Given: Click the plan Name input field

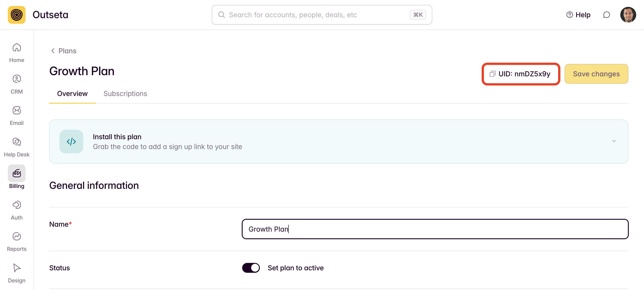Looking at the screenshot, I should [435, 229].
